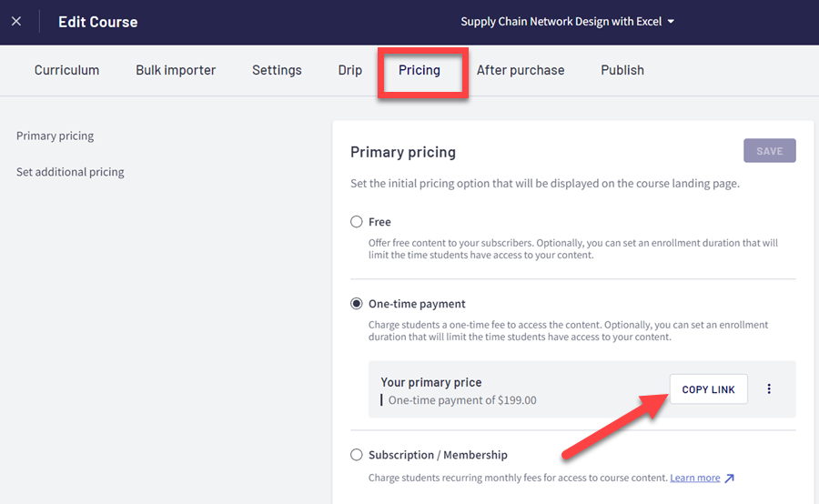Open Set additional pricing in sidebar

click(70, 172)
